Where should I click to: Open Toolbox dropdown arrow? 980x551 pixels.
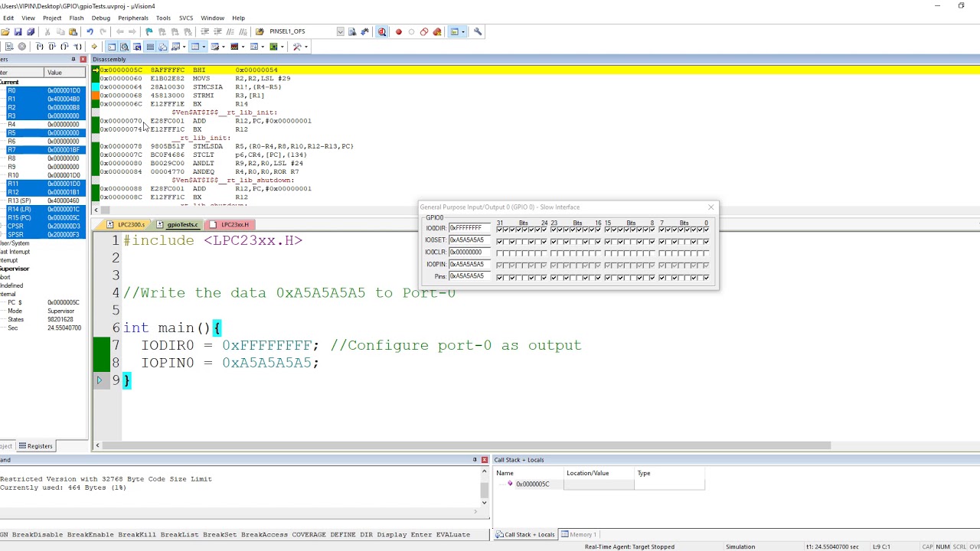(305, 47)
